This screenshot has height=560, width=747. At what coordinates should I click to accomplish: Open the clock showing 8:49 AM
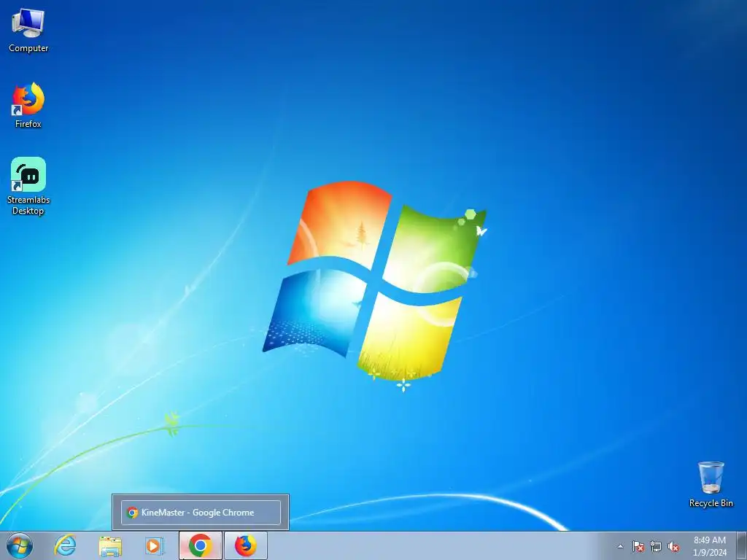(x=710, y=545)
